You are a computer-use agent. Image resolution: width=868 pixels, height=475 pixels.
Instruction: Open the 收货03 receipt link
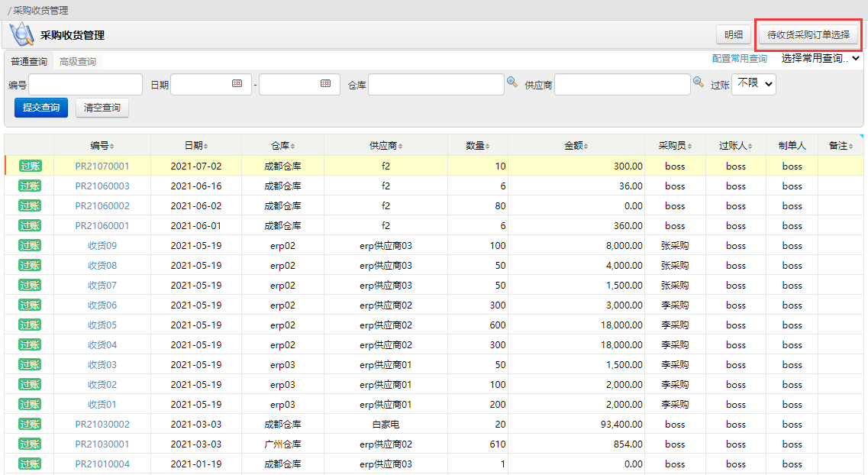[x=102, y=365]
